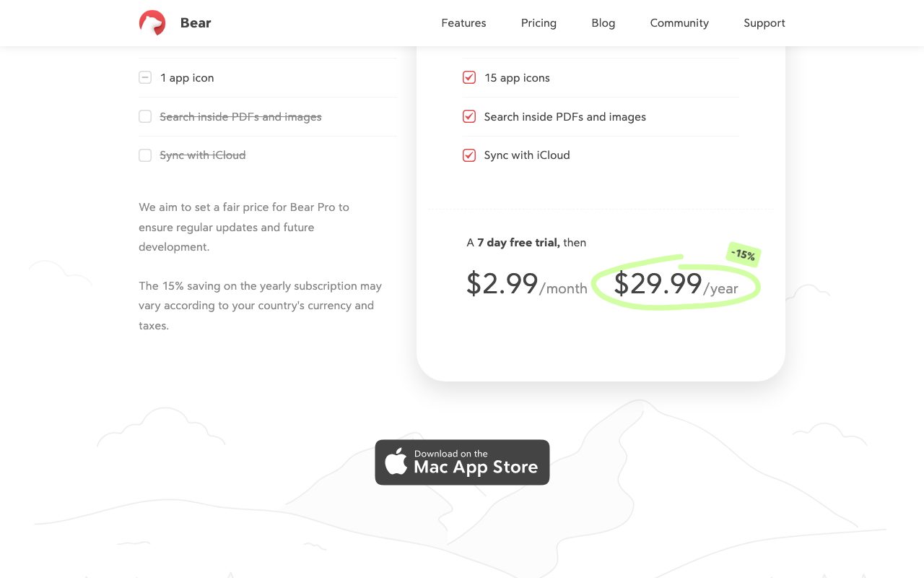
Task: Click the Bear brand name text
Action: click(x=196, y=23)
